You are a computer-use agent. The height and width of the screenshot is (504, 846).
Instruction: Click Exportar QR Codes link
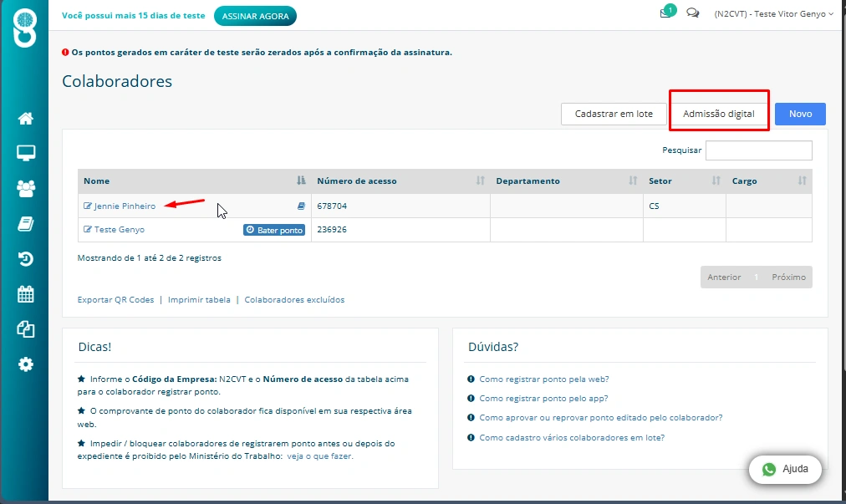115,299
